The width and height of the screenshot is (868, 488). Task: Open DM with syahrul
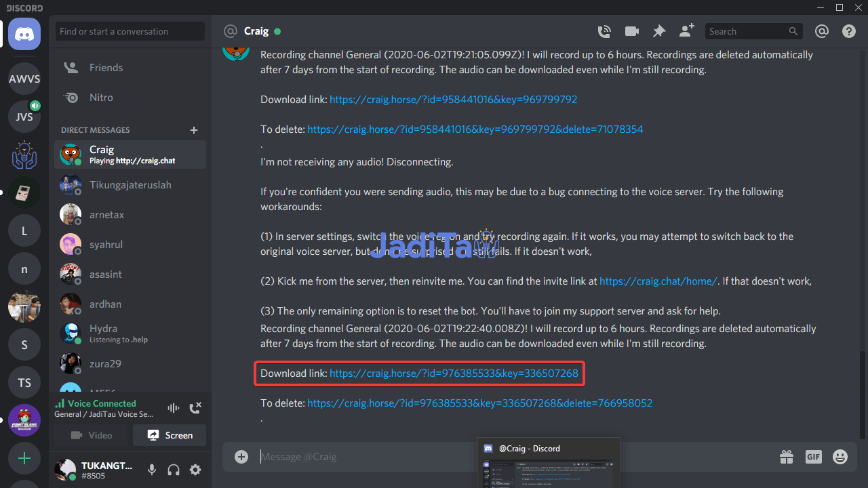click(x=130, y=244)
